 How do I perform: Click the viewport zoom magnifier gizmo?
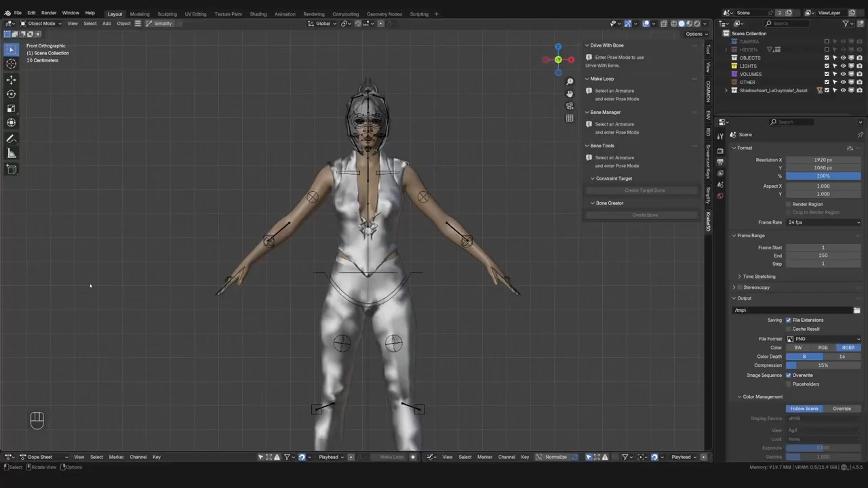(570, 81)
